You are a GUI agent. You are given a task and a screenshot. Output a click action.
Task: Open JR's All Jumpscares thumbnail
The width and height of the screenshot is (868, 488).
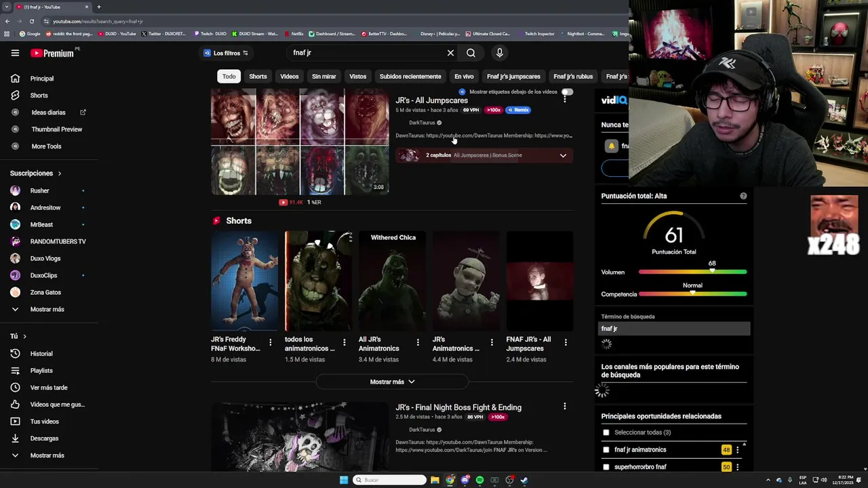coord(300,142)
